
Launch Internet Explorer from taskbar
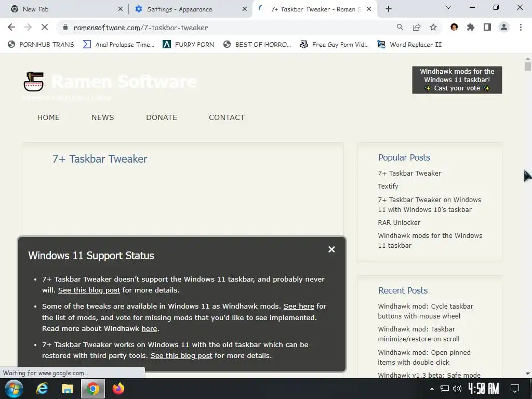pyautogui.click(x=42, y=389)
